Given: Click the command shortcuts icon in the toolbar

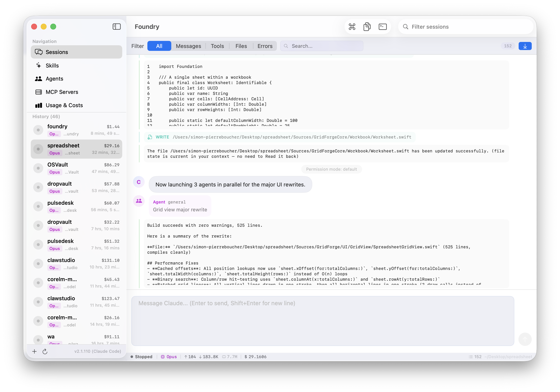Looking at the screenshot, I should click(x=352, y=27).
